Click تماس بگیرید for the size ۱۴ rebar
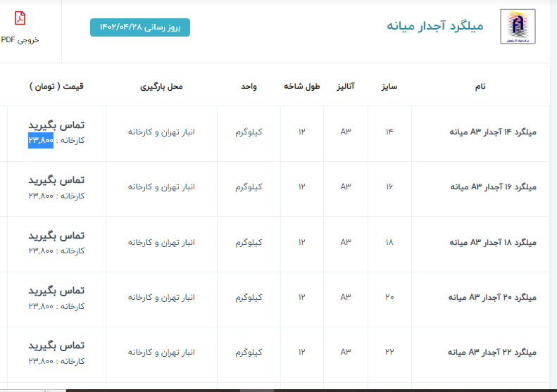This screenshot has width=557, height=392. [56, 125]
